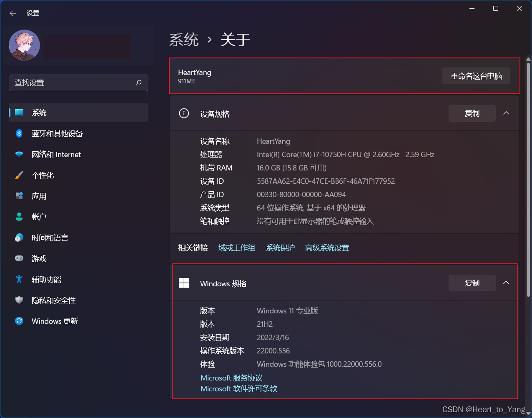Open Microsoft 软件许可条款 link

pos(239,389)
